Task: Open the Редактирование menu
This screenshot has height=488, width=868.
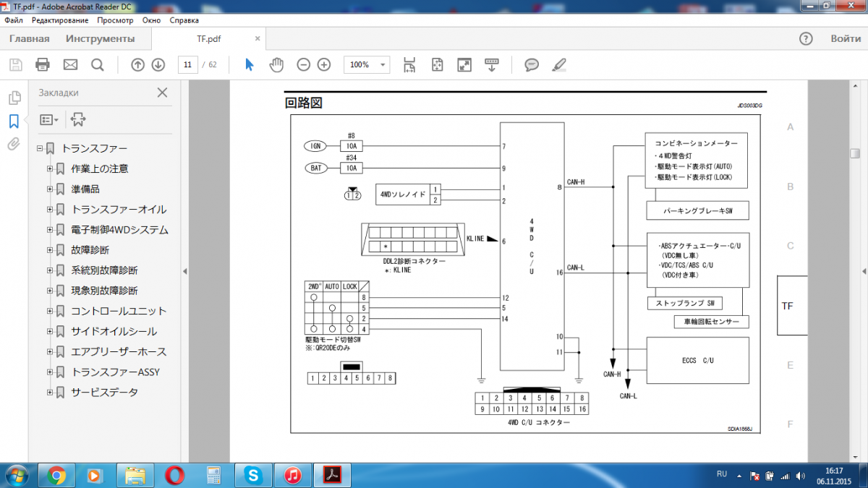Action: (x=60, y=20)
